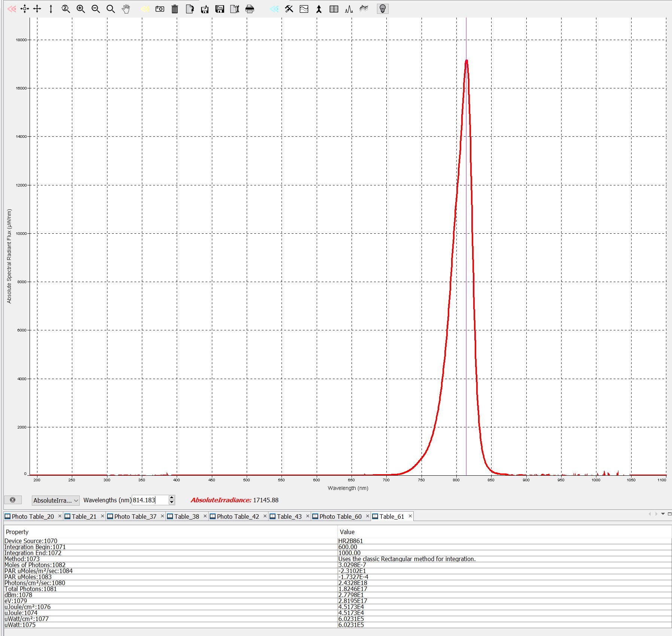Decrement the wavelength spinner down arrow

coord(171,502)
